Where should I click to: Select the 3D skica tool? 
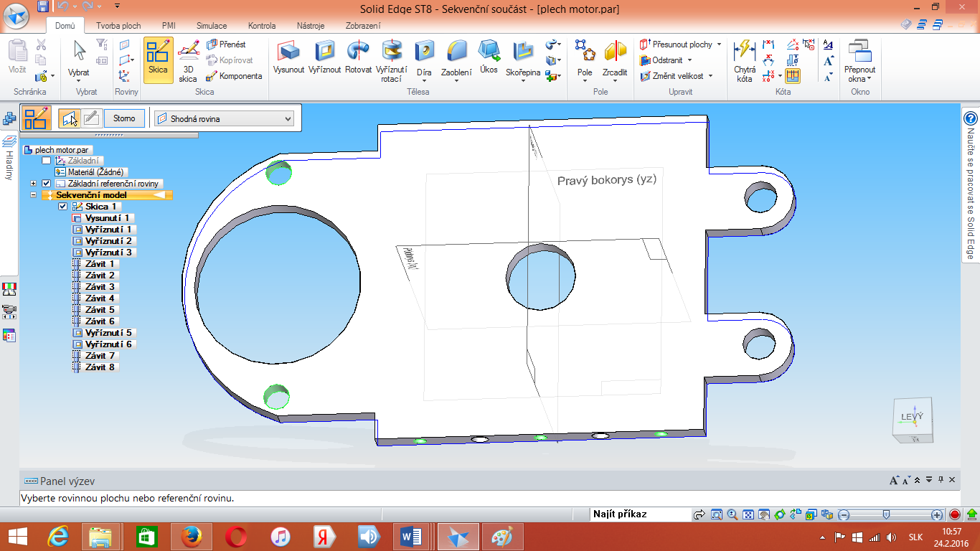(x=188, y=61)
